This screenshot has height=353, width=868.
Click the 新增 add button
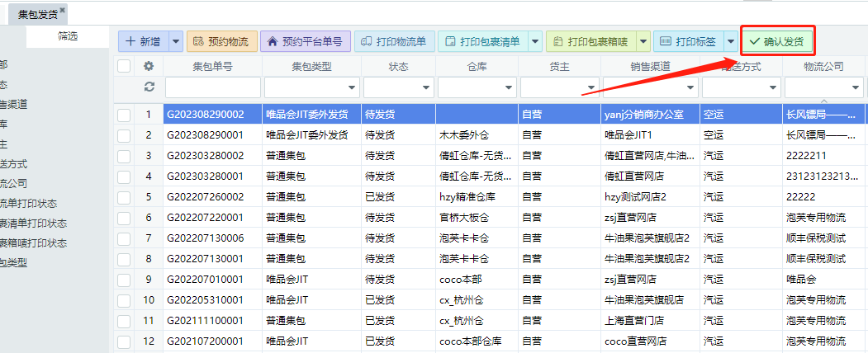(143, 41)
